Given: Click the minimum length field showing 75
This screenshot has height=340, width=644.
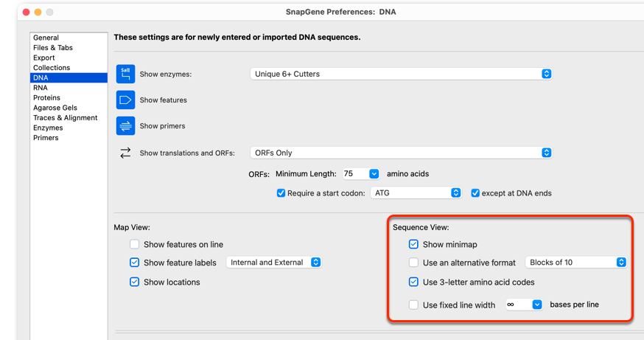Looking at the screenshot, I should (x=356, y=174).
